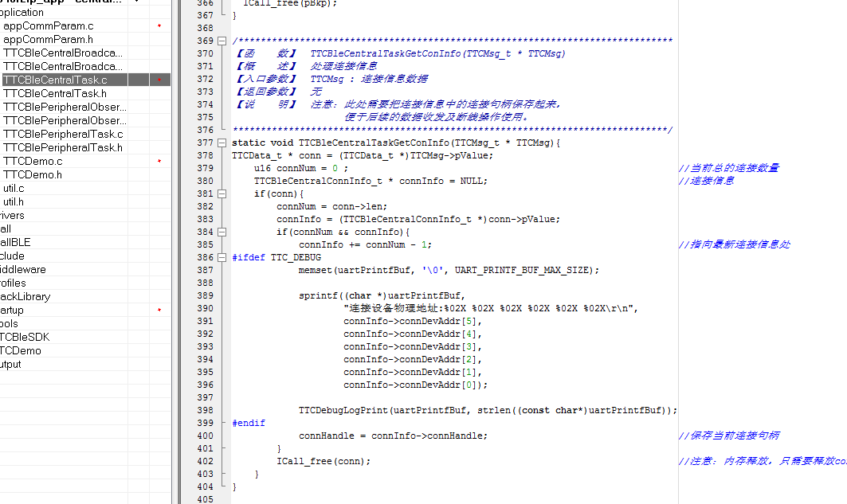The width and height of the screenshot is (847, 504).
Task: Click the modified star beside appCommParam.c
Action: point(159,26)
